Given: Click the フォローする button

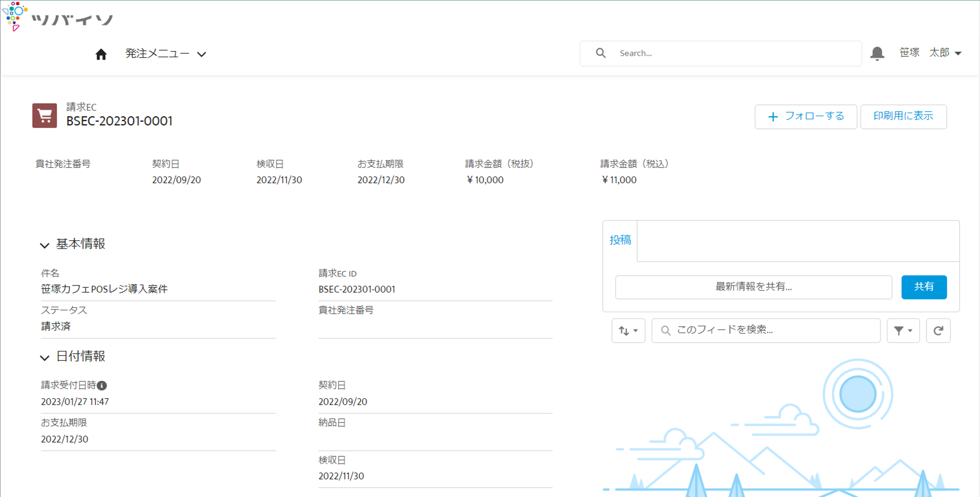Looking at the screenshot, I should (x=806, y=116).
